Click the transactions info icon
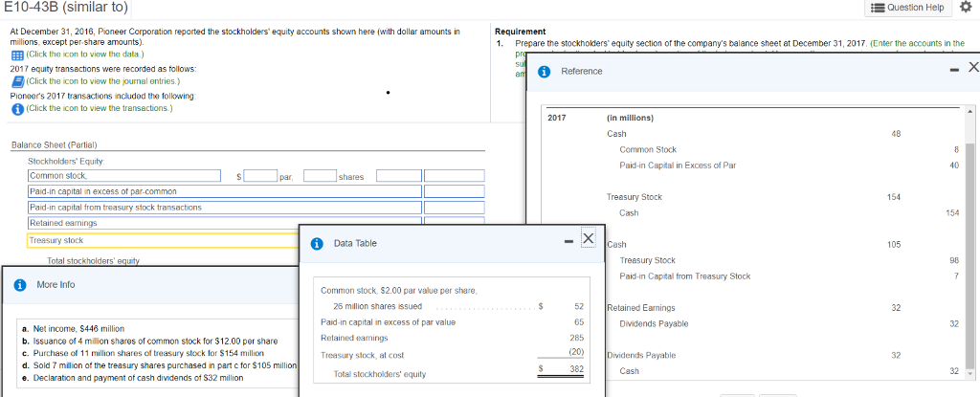 (16, 108)
